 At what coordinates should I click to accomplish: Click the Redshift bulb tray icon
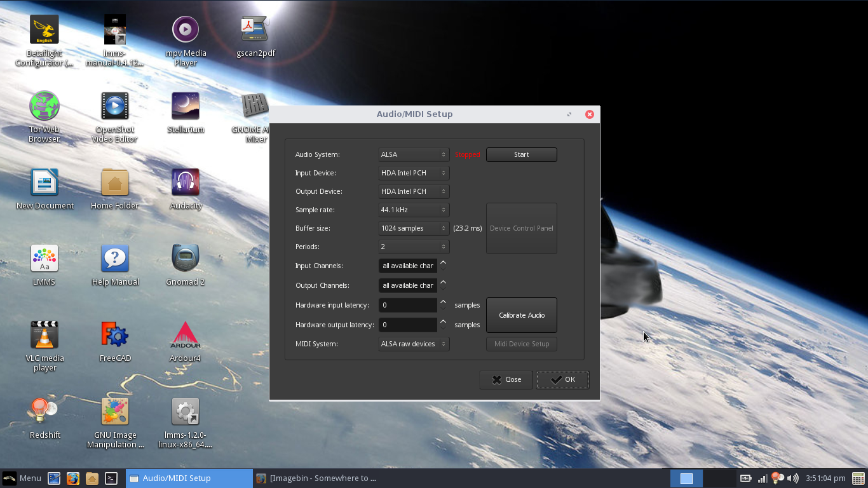pos(777,478)
